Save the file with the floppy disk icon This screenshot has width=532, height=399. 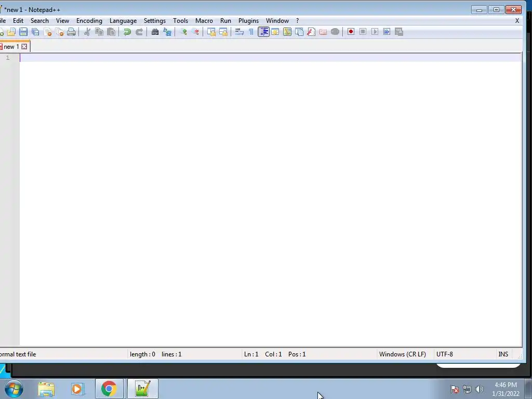[x=23, y=32]
